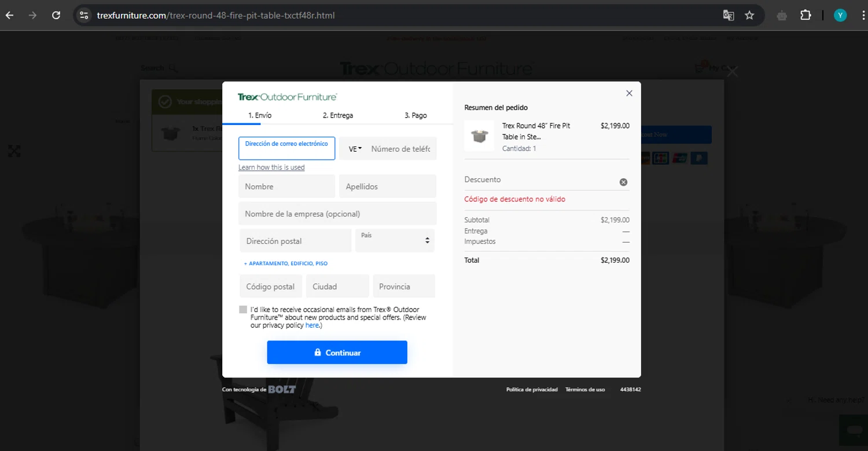Image resolution: width=868 pixels, height=451 pixels.
Task: Bookmark this page with the star icon
Action: [749, 16]
